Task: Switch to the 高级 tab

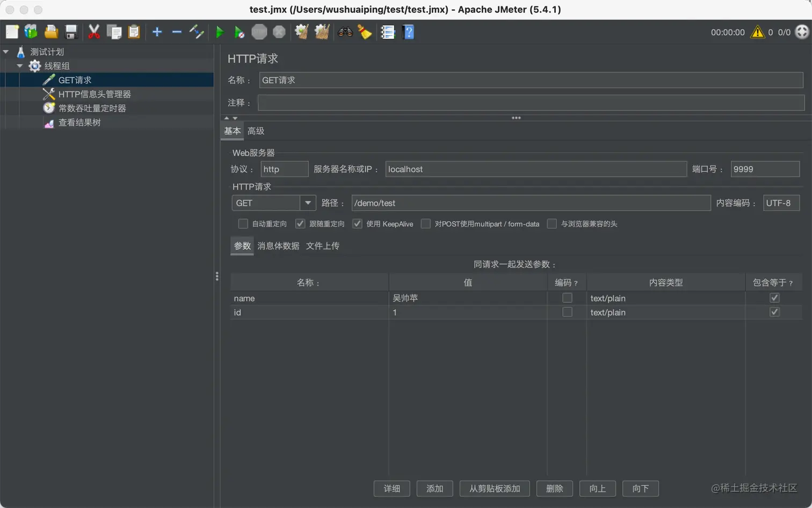Action: pos(256,131)
